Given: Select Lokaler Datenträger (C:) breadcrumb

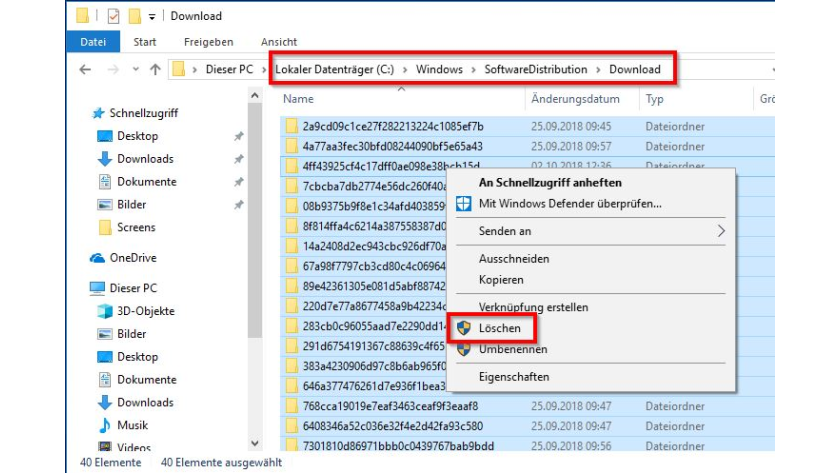Looking at the screenshot, I should pyautogui.click(x=334, y=69).
